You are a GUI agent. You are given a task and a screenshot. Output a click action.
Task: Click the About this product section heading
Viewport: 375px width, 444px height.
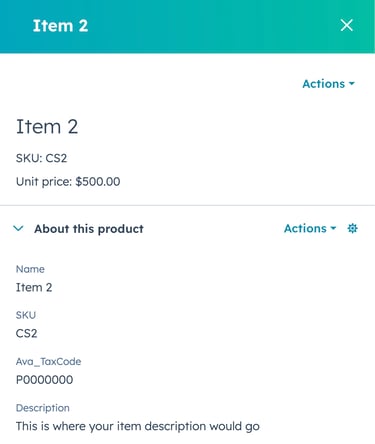[89, 229]
